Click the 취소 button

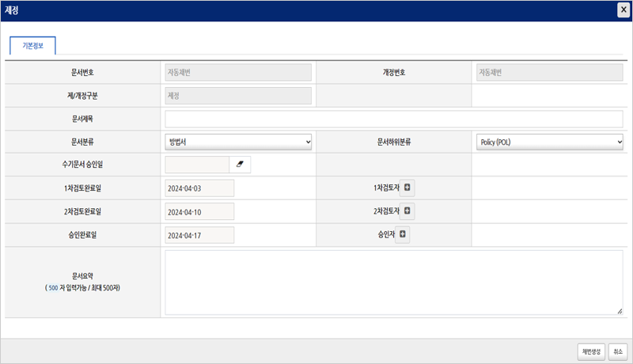[618, 351]
